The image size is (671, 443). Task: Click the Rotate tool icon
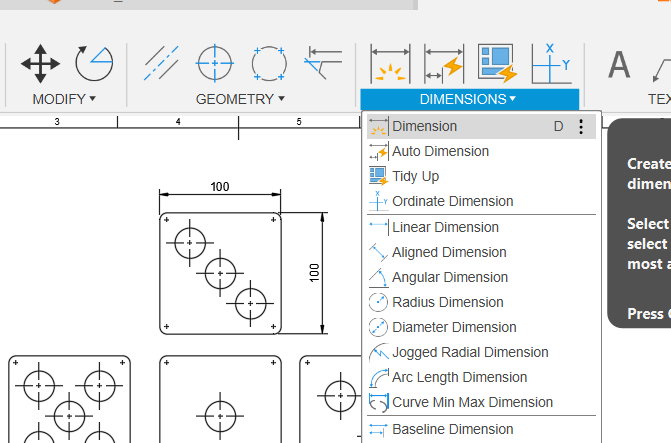94,63
